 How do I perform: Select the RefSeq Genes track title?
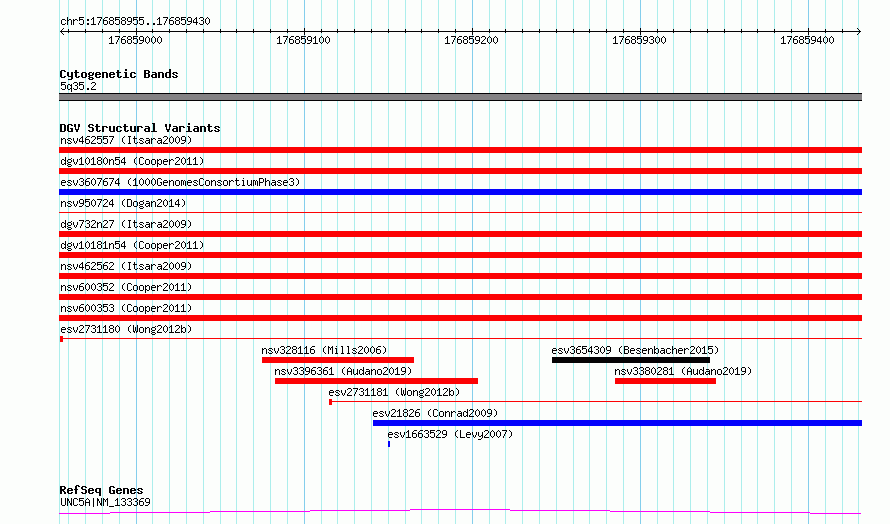101,490
